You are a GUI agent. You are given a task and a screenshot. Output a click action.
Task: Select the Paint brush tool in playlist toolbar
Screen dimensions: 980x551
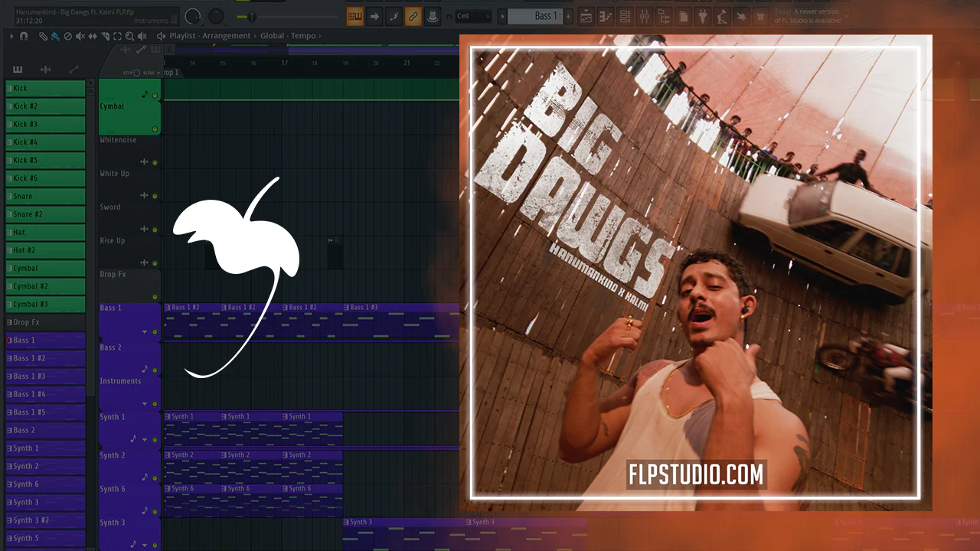click(55, 36)
